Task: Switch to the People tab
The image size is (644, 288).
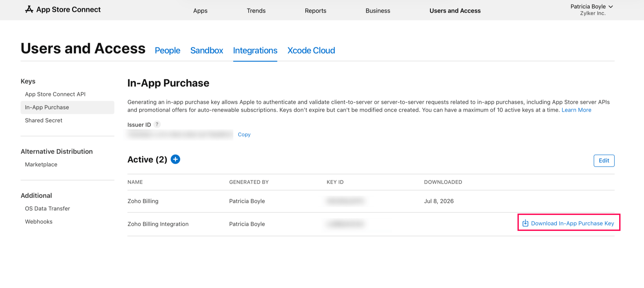Action: click(167, 51)
